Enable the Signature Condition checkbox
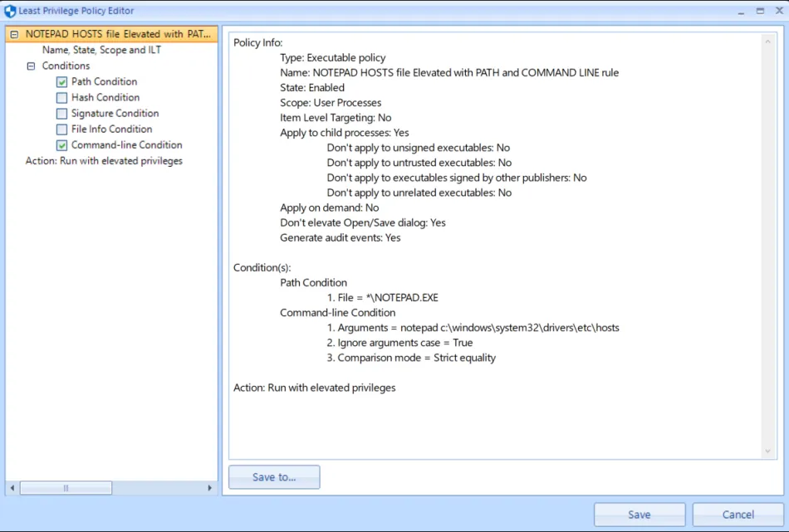The height and width of the screenshot is (532, 789). 62,114
